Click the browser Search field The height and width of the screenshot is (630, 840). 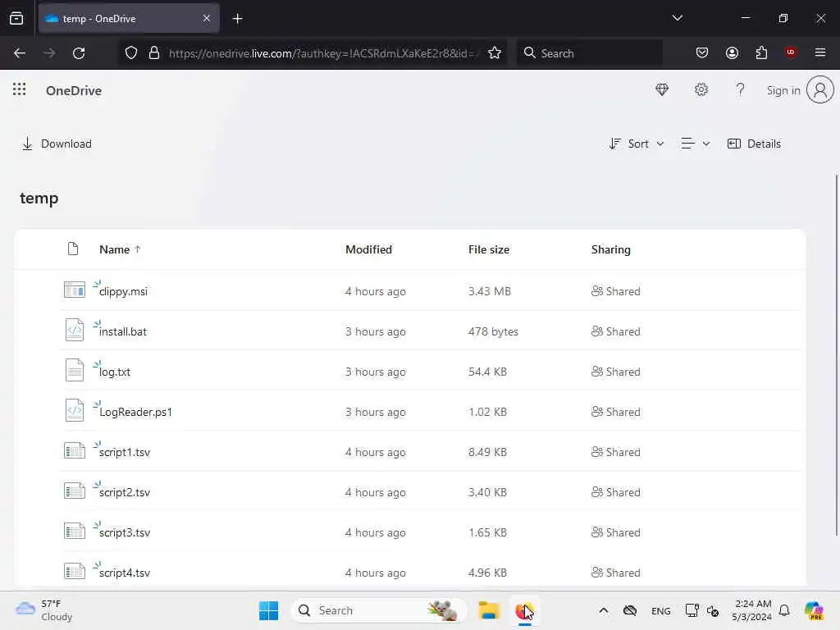coord(589,53)
